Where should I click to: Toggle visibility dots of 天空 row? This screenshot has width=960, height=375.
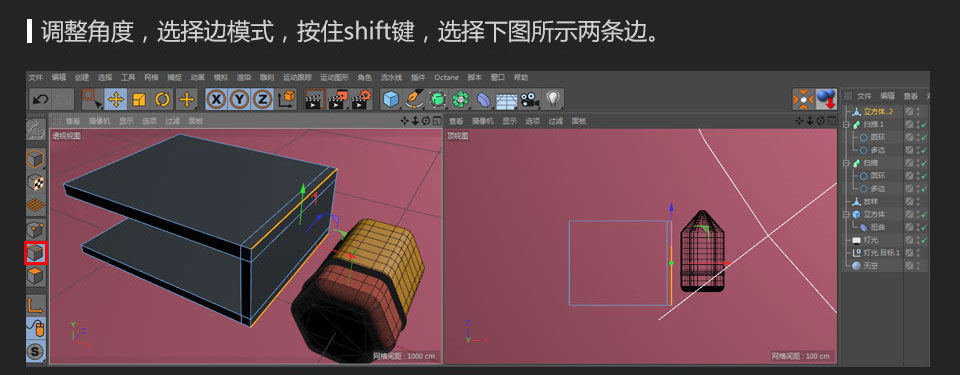point(917,266)
